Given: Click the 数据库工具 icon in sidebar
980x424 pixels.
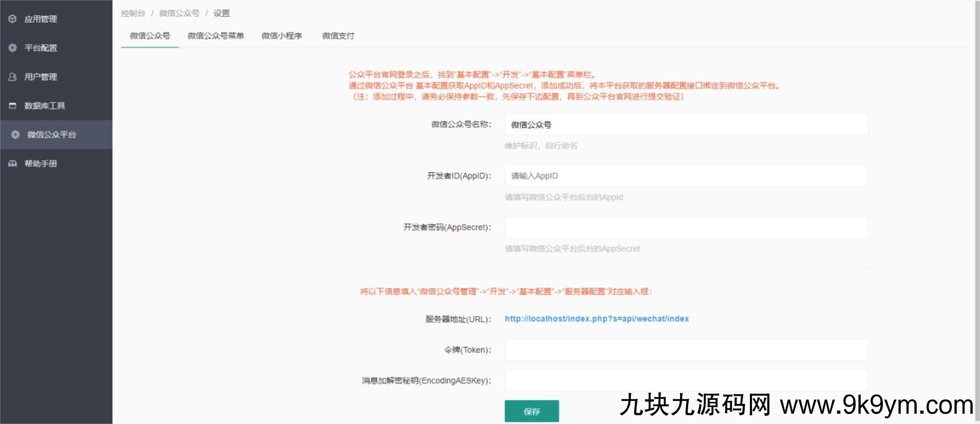Looking at the screenshot, I should pos(13,106).
